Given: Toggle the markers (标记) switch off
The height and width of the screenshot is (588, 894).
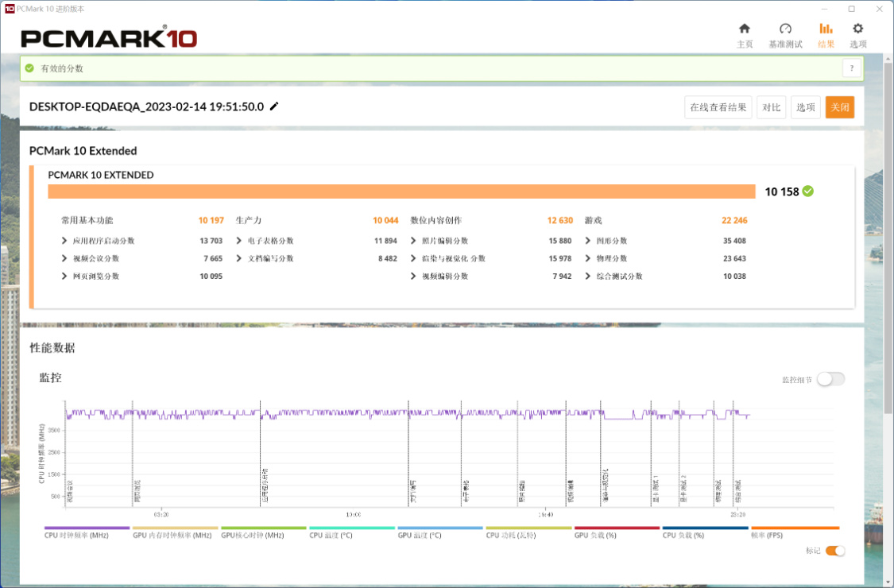Looking at the screenshot, I should [x=835, y=551].
